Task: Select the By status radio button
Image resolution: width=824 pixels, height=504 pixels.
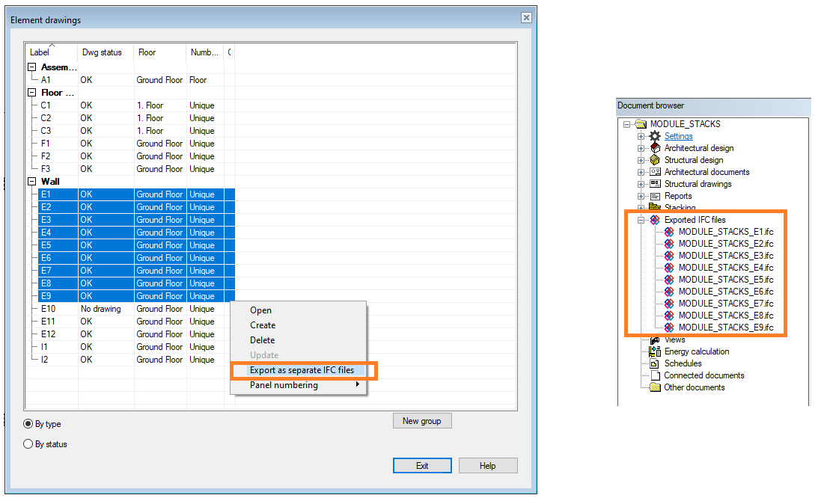Action: click(x=28, y=444)
